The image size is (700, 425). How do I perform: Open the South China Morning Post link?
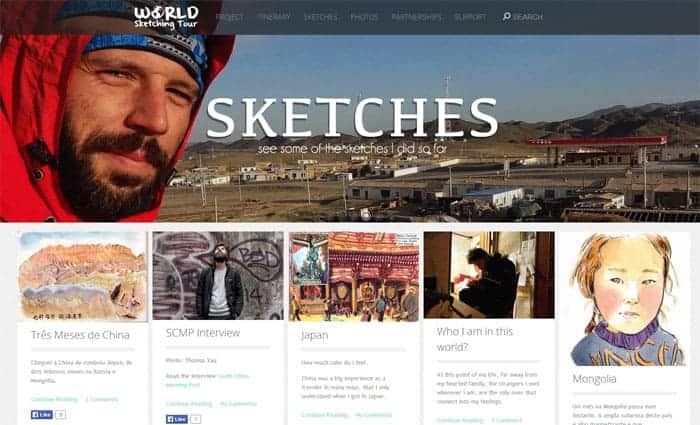coord(207,380)
